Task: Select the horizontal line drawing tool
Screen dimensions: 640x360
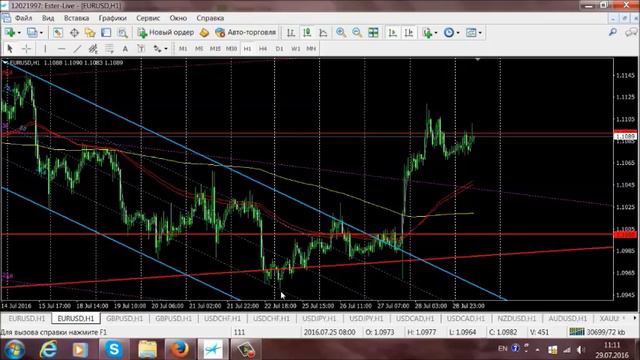Action: click(61, 49)
